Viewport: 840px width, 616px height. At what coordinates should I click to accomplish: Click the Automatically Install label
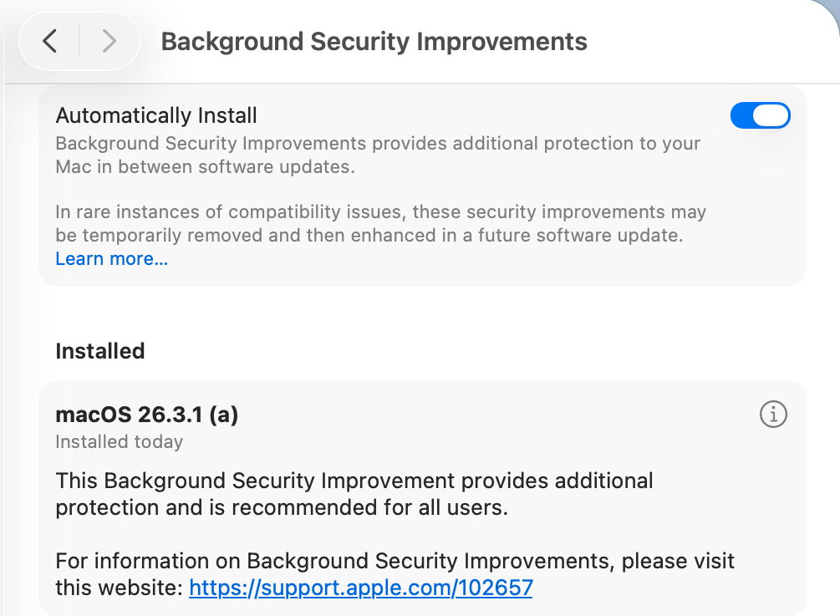(155, 115)
